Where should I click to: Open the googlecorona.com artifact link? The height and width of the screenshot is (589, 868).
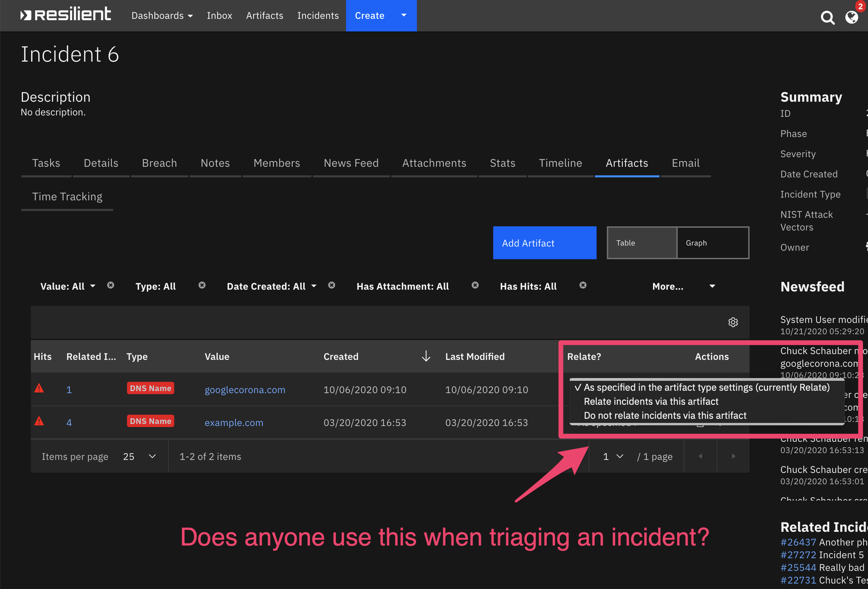245,390
